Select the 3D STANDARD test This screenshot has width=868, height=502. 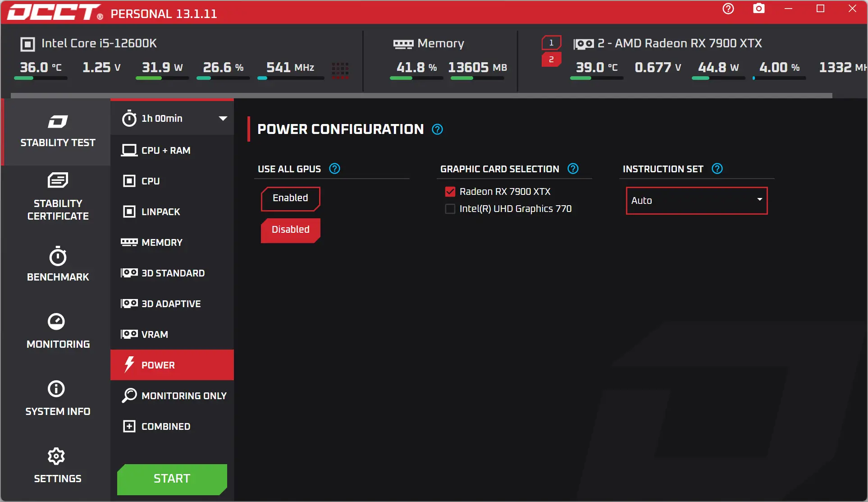coord(172,273)
